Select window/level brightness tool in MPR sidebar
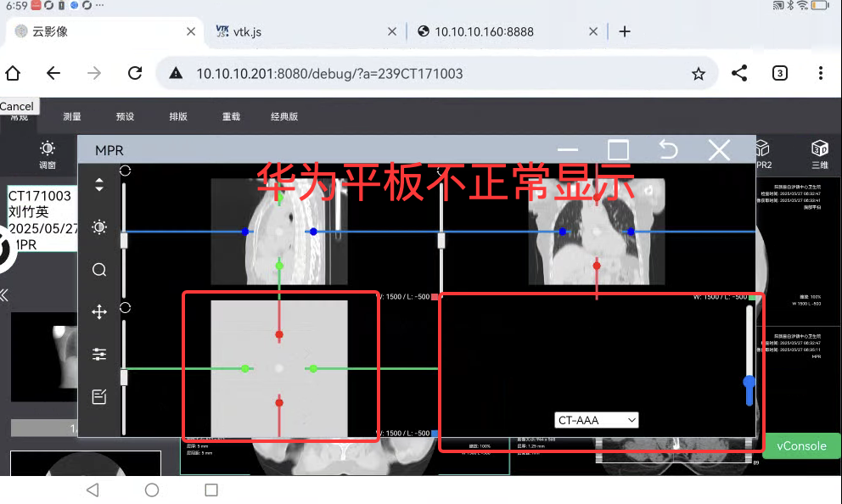The width and height of the screenshot is (842, 504). point(99,227)
